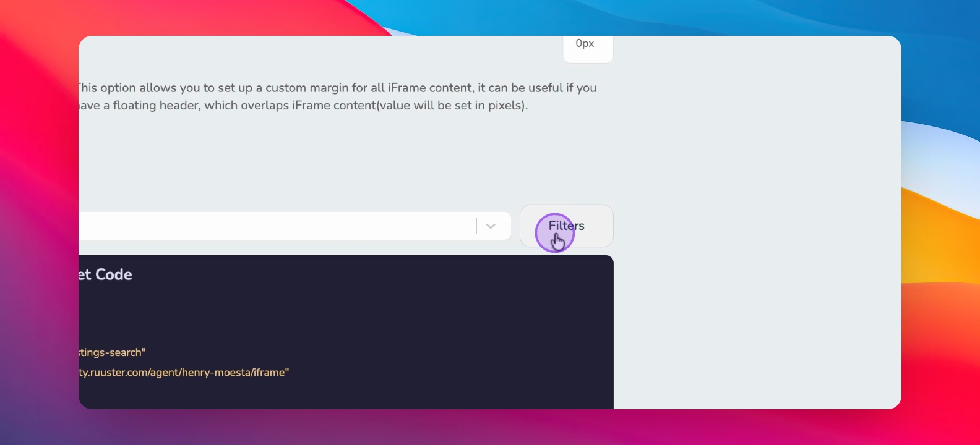Viewport: 980px width, 445px height.
Task: Click the "custom margin for all iFrame content" sentence
Action: click(337, 88)
